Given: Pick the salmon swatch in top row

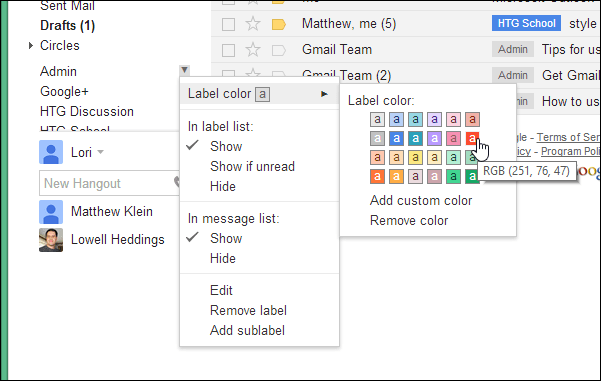Looking at the screenshot, I should click(472, 120).
